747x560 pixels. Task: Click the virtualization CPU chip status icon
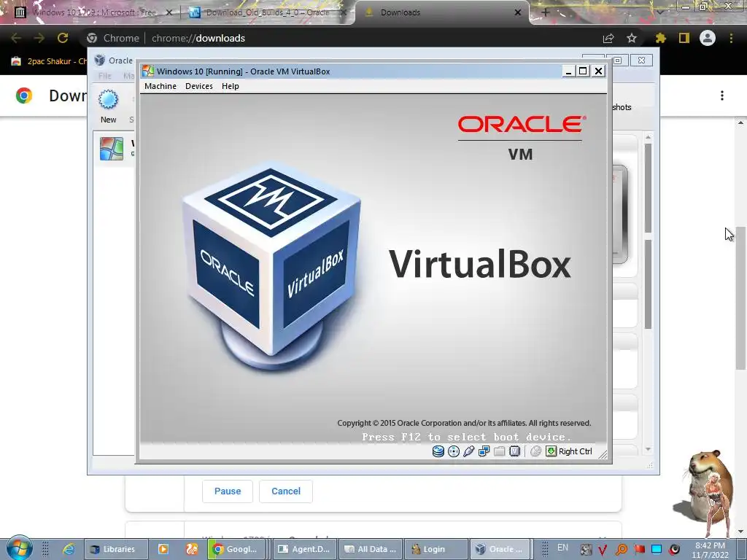pos(514,451)
